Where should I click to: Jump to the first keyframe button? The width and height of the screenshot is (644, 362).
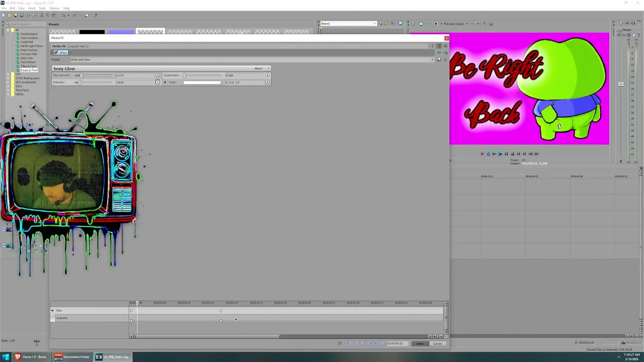coord(349,343)
